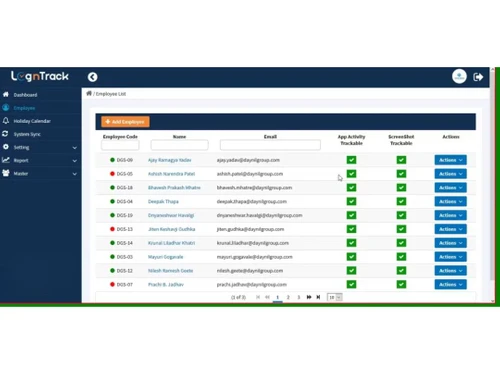Click green status dot for DGS-18
This screenshot has height=375, width=500.
coord(112,188)
